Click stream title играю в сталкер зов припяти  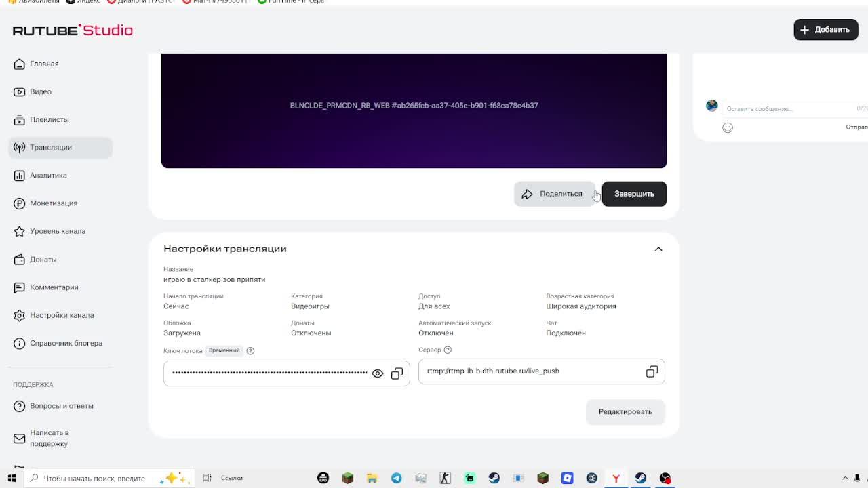click(x=214, y=279)
